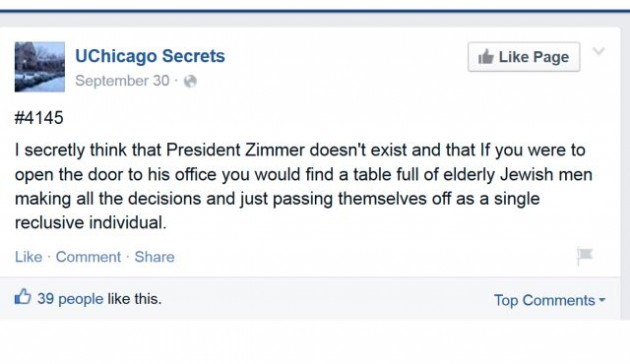Viewport: 630px width, 364px height.
Task: Expand the post options chevron
Action: (x=599, y=51)
